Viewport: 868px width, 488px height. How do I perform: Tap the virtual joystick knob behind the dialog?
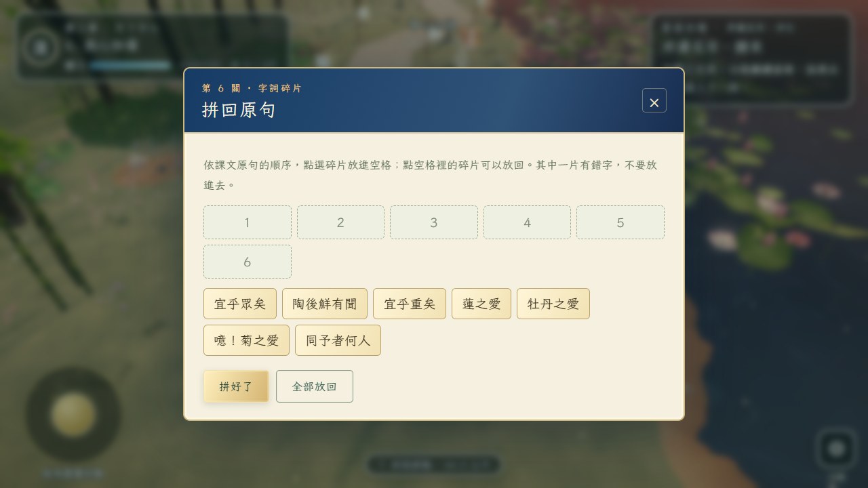click(73, 414)
